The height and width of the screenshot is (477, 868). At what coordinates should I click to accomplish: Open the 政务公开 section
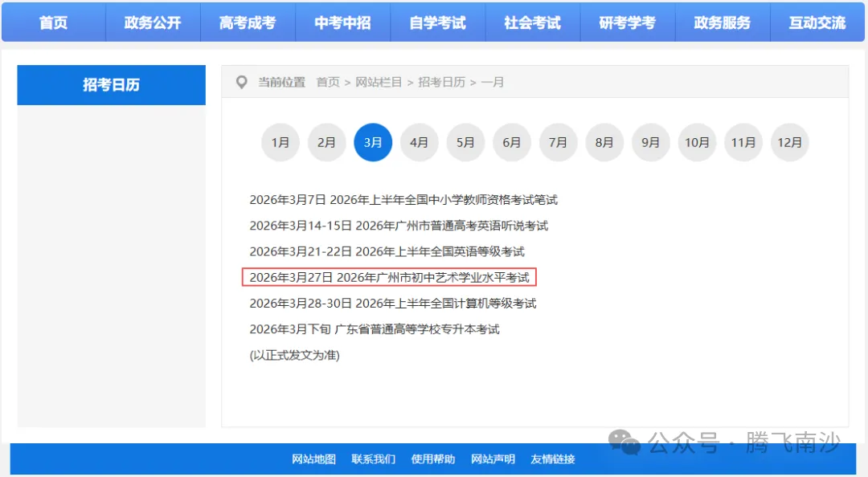tap(152, 22)
